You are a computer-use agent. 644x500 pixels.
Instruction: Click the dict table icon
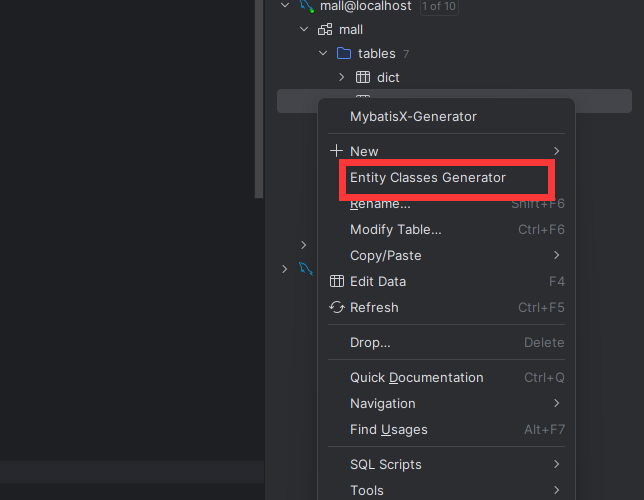[363, 77]
